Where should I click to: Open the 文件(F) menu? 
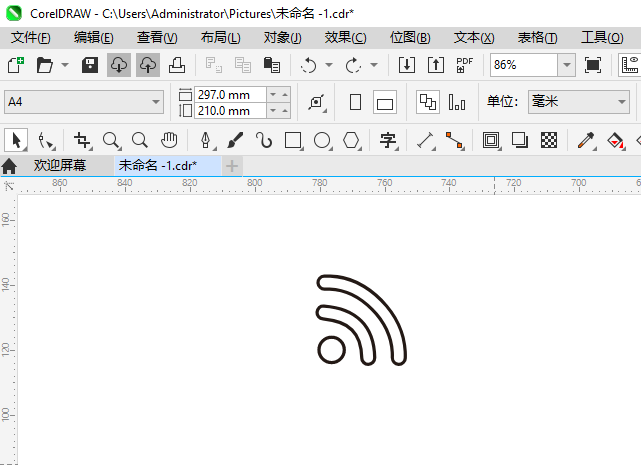coord(31,38)
